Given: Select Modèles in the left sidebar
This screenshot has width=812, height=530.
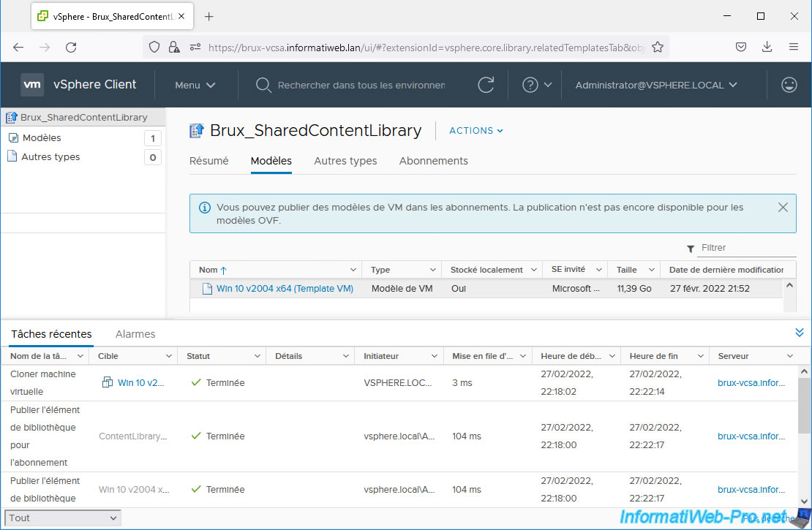Looking at the screenshot, I should (42, 137).
